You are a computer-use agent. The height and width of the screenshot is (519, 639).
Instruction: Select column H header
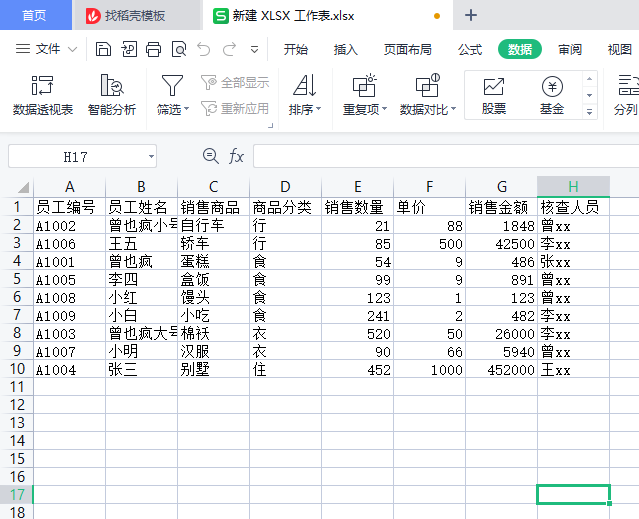[x=573, y=187]
